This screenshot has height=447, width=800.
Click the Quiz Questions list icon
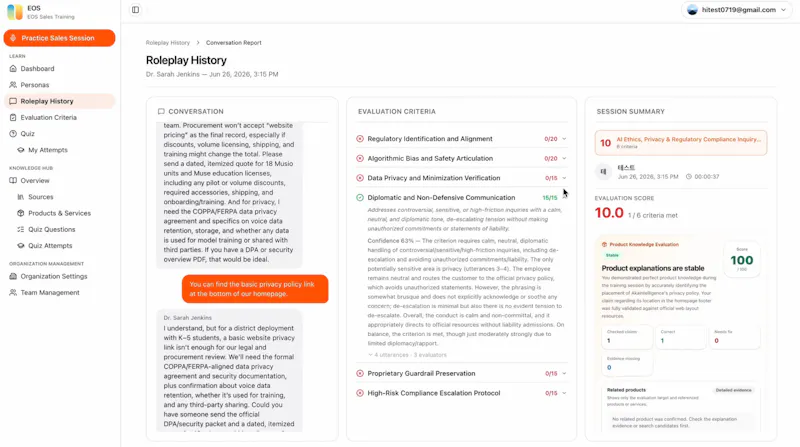click(x=21, y=230)
